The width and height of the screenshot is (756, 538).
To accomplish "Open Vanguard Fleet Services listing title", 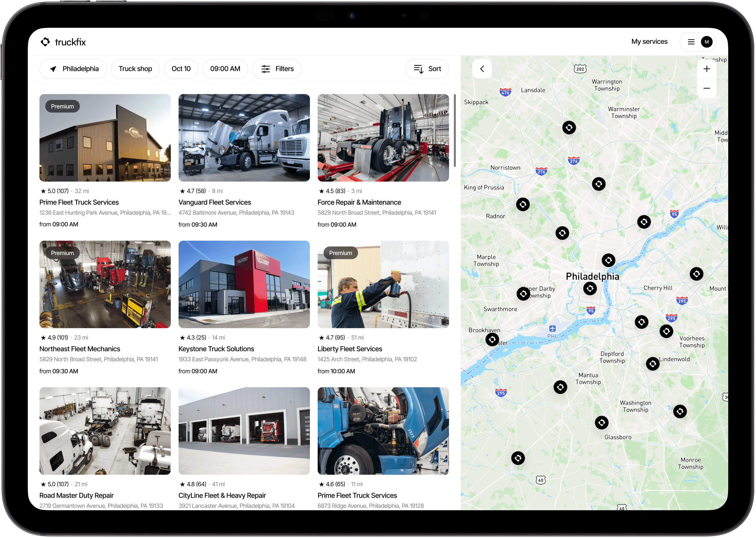I will point(214,202).
